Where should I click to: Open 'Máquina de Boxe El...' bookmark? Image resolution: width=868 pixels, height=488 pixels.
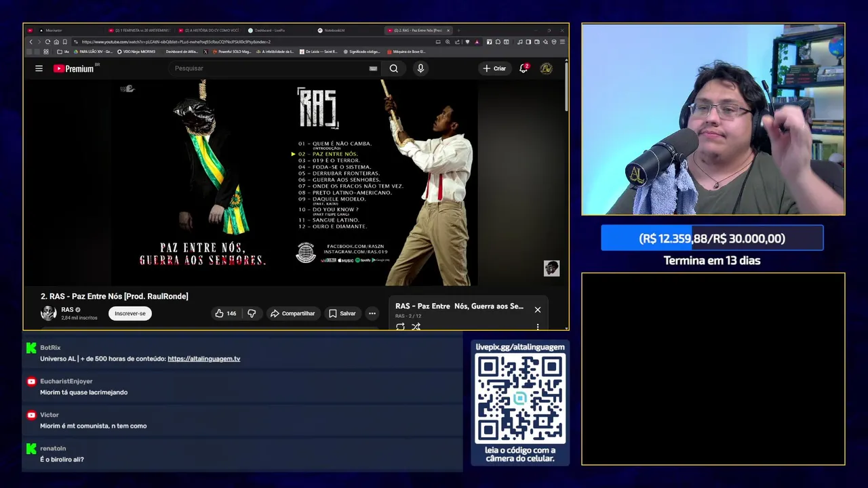(x=406, y=52)
